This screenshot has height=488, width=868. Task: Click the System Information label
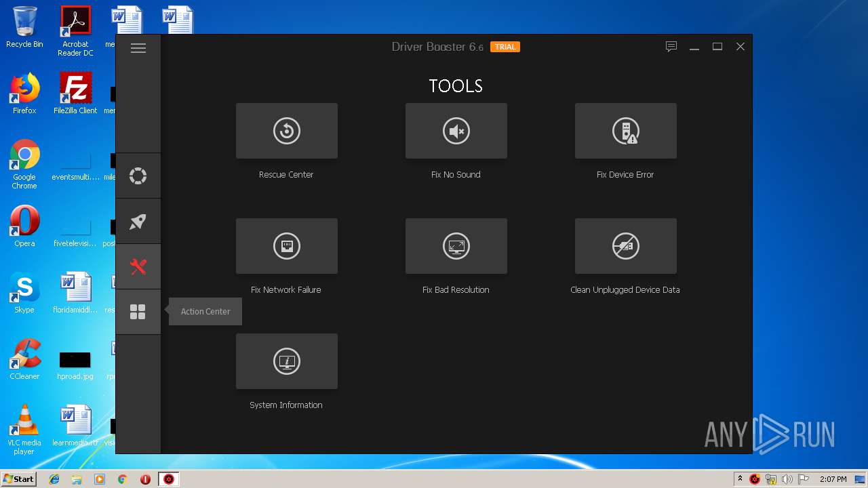pyautogui.click(x=286, y=405)
